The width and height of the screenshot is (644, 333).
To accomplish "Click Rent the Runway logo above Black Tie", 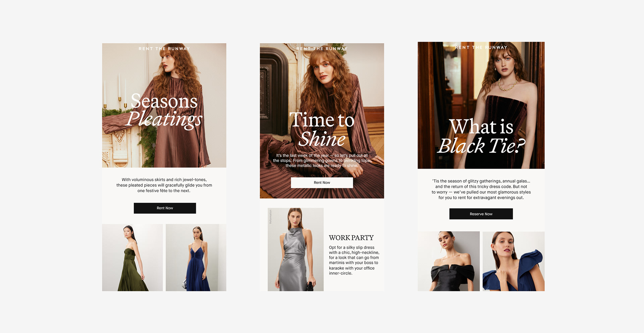I will click(481, 47).
